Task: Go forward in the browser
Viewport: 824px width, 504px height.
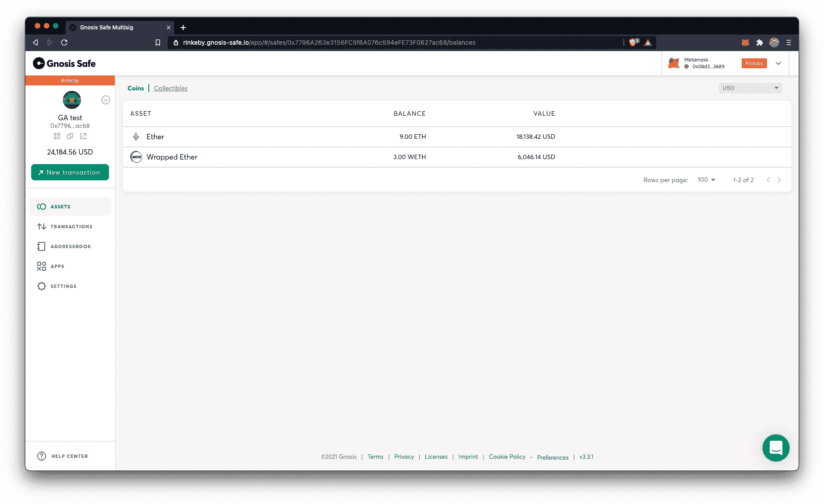Action: pyautogui.click(x=50, y=42)
